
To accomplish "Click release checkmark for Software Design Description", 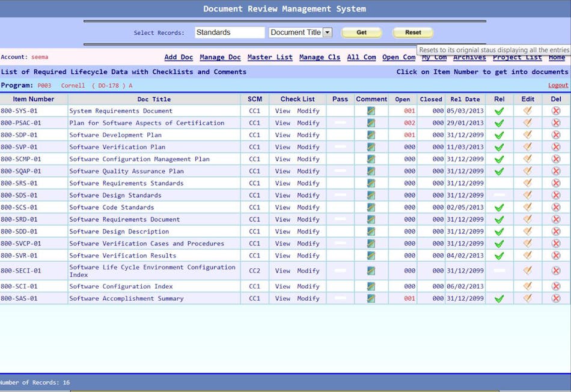I will pos(498,231).
